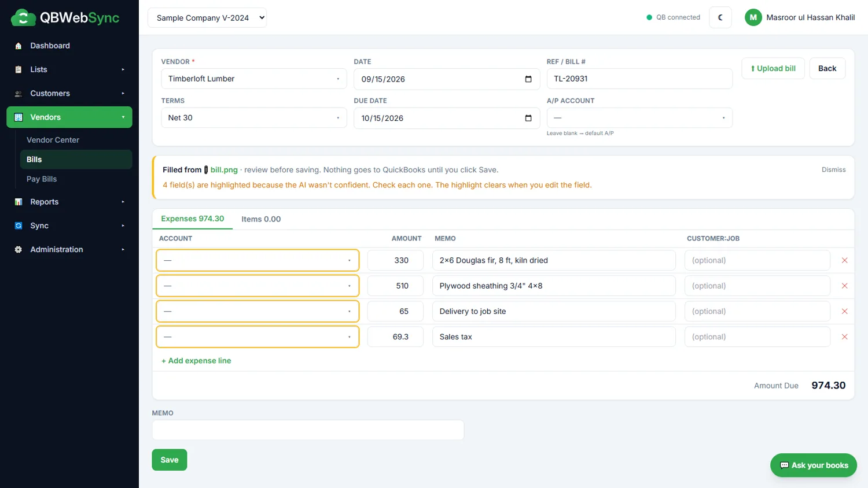Dismiss the AI fill notice
868x488 pixels.
click(834, 169)
